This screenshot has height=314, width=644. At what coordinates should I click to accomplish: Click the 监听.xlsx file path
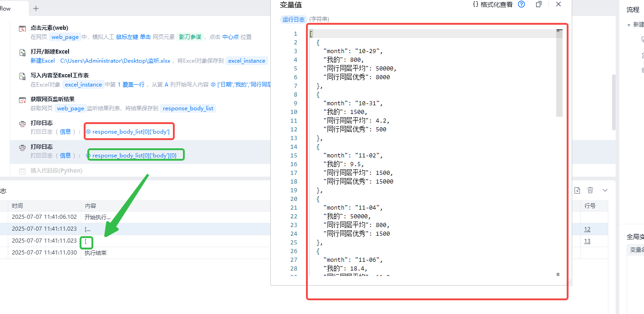[115, 61]
